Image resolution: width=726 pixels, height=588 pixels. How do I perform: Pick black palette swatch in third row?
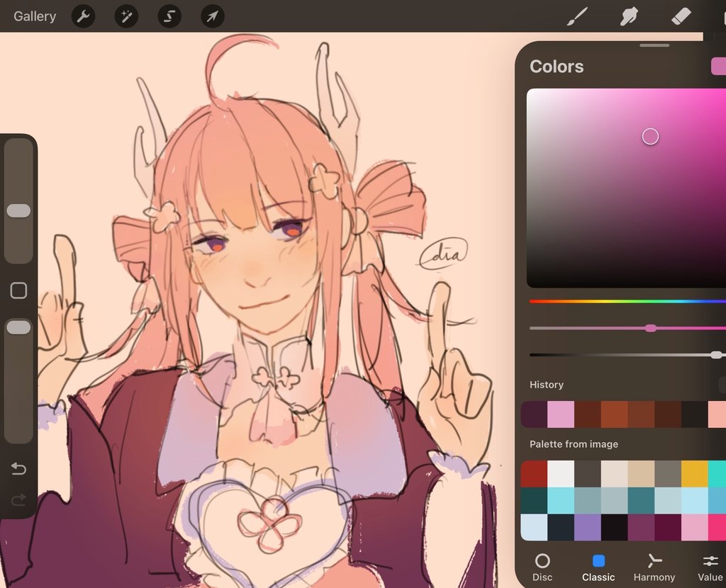[x=615, y=527]
